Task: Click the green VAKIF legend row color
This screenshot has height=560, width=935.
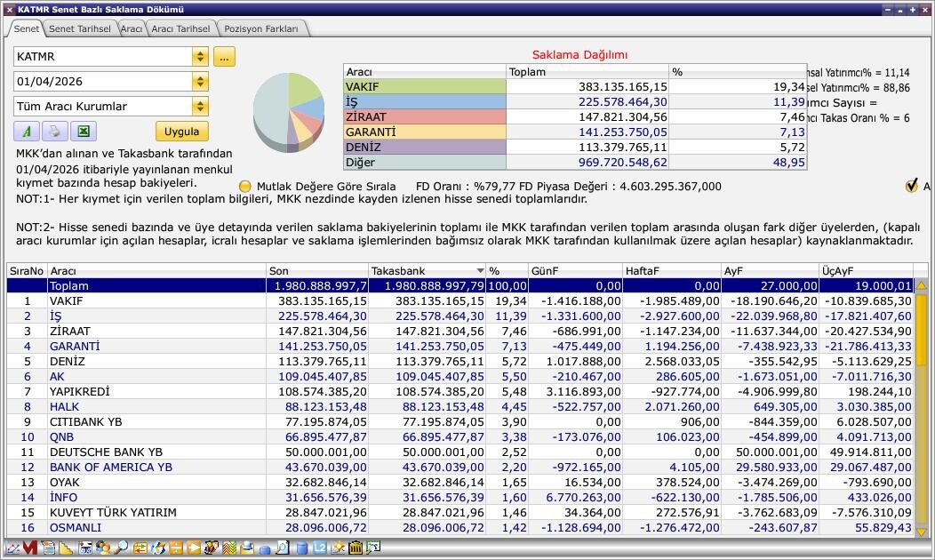Action: click(424, 87)
